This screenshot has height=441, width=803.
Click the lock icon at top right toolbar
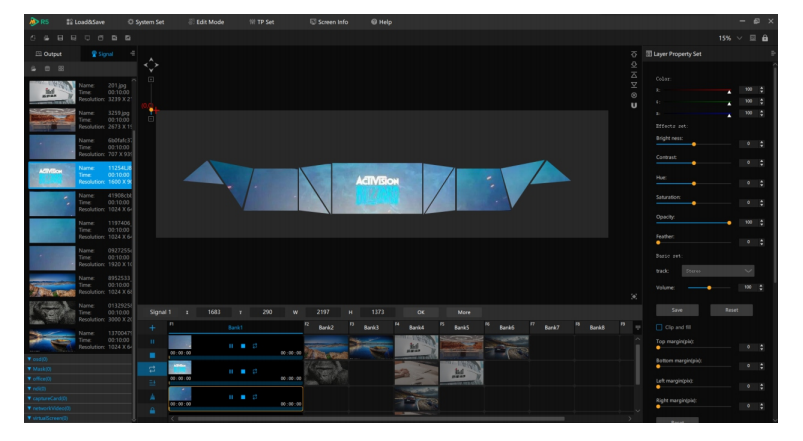tap(765, 38)
